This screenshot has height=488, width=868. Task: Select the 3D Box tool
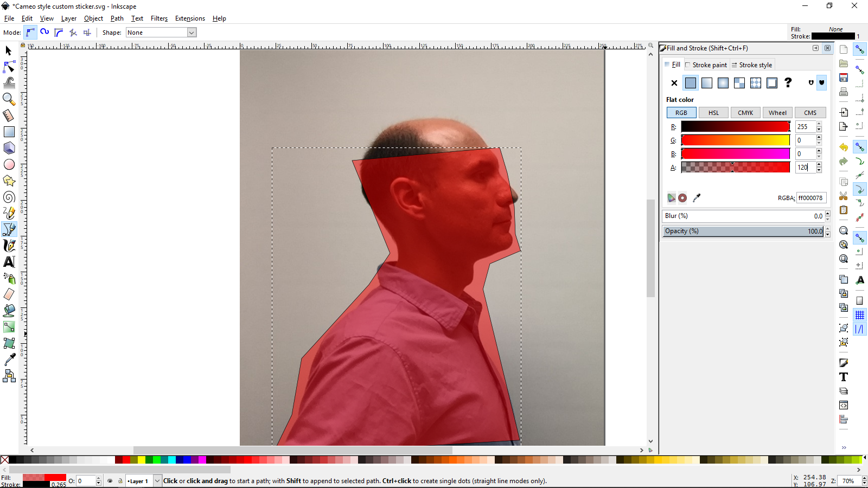(x=9, y=148)
